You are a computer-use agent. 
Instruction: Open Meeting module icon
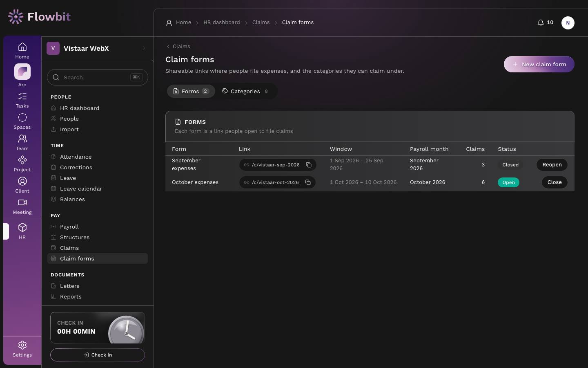click(x=22, y=206)
